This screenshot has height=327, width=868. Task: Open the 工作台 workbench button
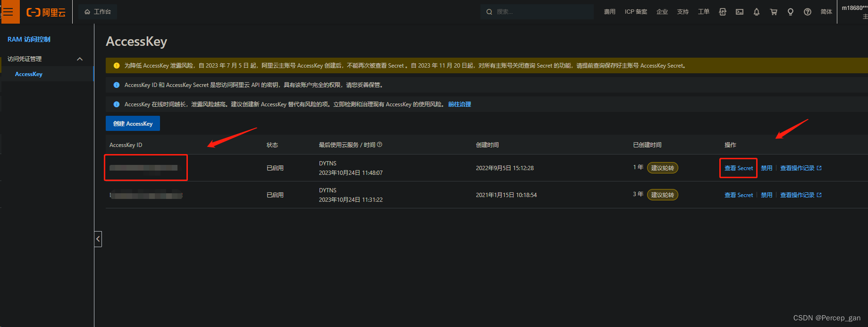98,12
